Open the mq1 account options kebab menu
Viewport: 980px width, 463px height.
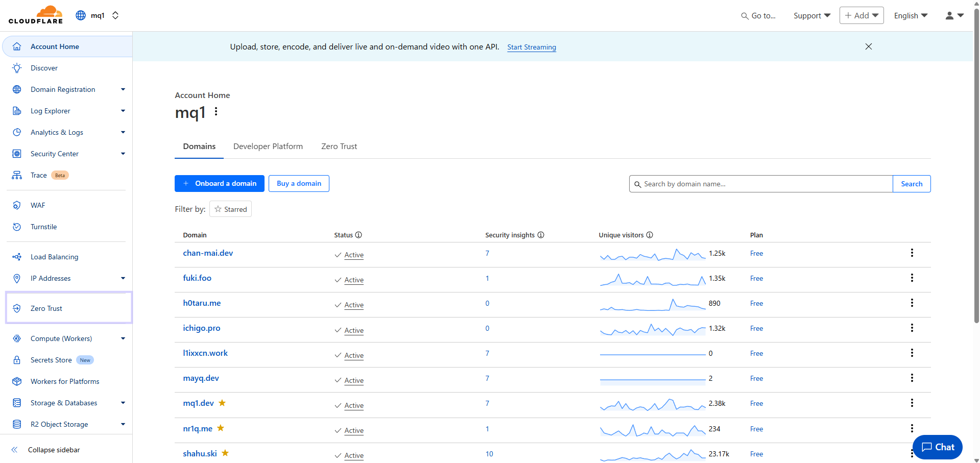coord(216,111)
